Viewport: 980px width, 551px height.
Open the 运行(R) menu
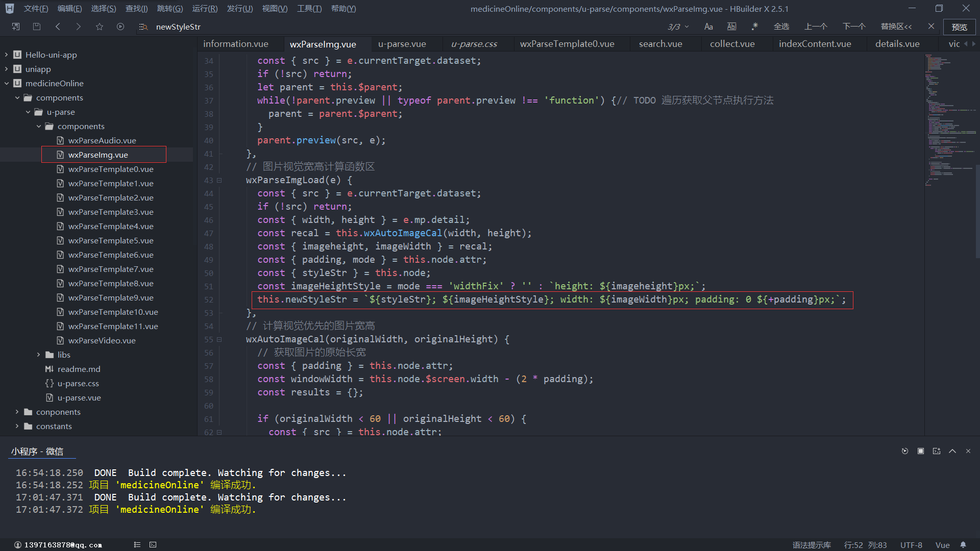click(x=205, y=9)
